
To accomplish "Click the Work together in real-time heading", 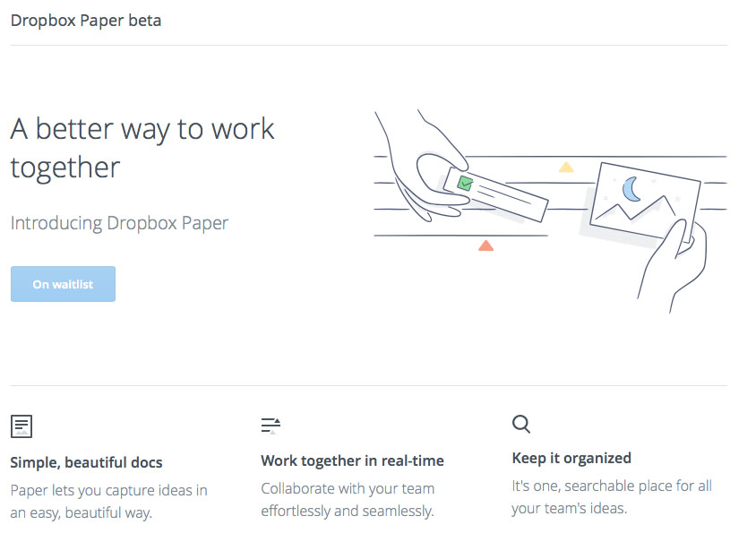I will [352, 460].
